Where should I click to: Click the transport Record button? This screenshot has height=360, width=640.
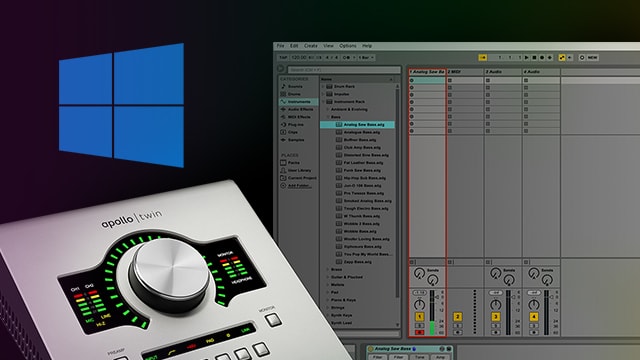542,58
